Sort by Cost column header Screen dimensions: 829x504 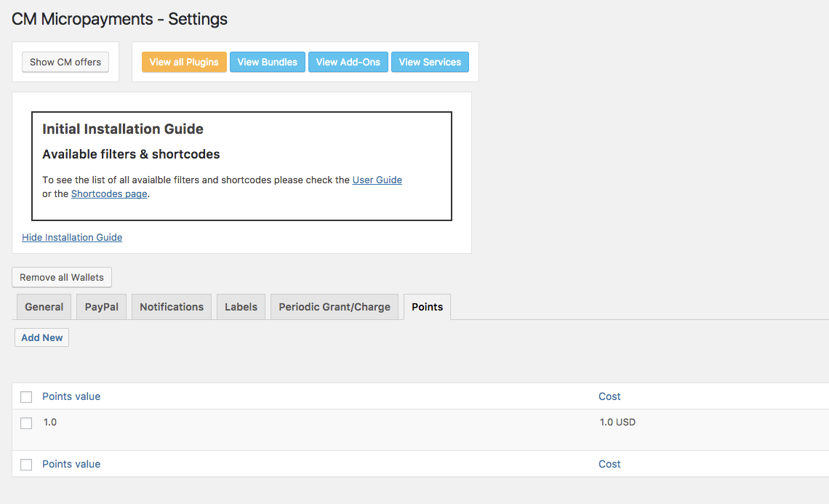coord(609,396)
